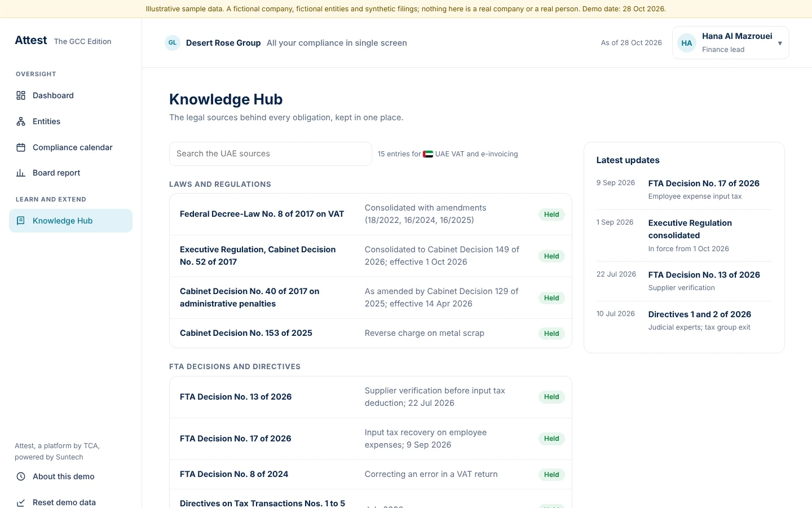Open the Compliance calendar
This screenshot has width=812, height=508.
point(70,147)
